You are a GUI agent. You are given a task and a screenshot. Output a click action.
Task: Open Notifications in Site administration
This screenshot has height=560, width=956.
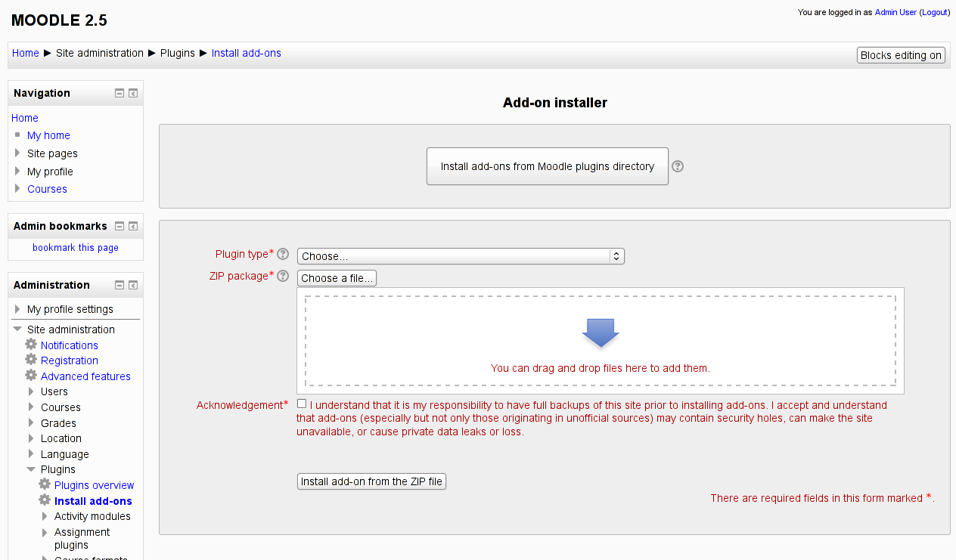(x=70, y=345)
